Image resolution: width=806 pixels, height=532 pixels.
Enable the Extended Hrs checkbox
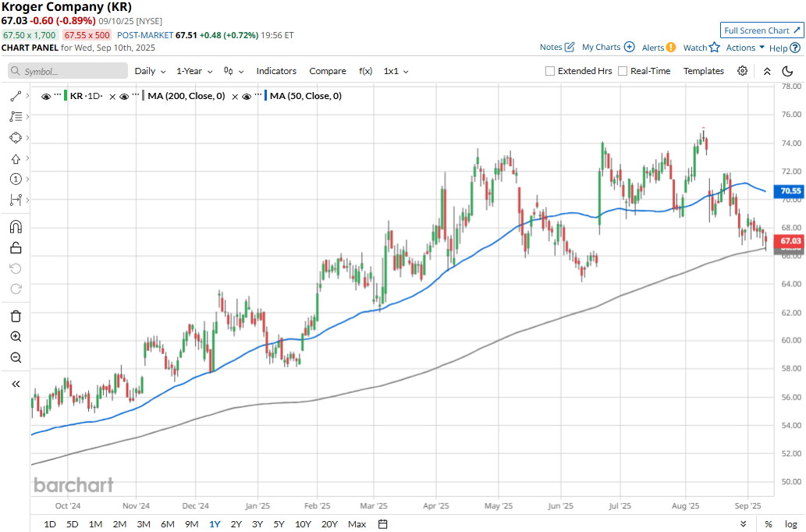[549, 71]
